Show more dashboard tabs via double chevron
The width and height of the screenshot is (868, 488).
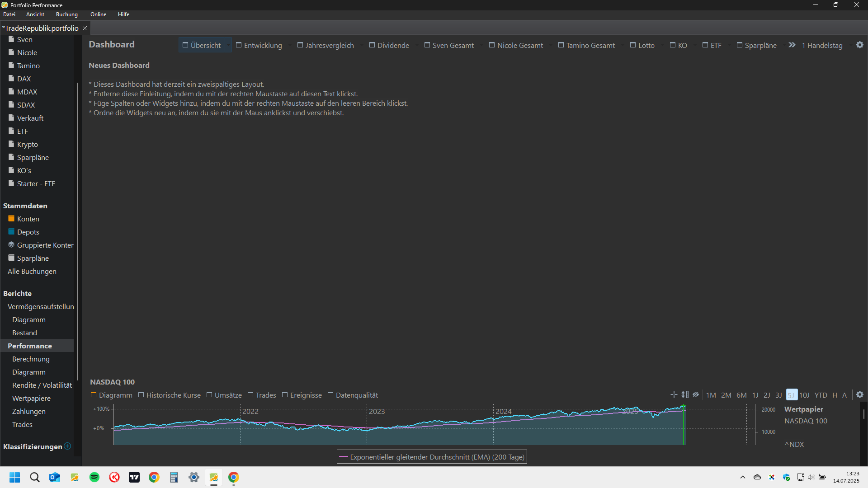792,45
